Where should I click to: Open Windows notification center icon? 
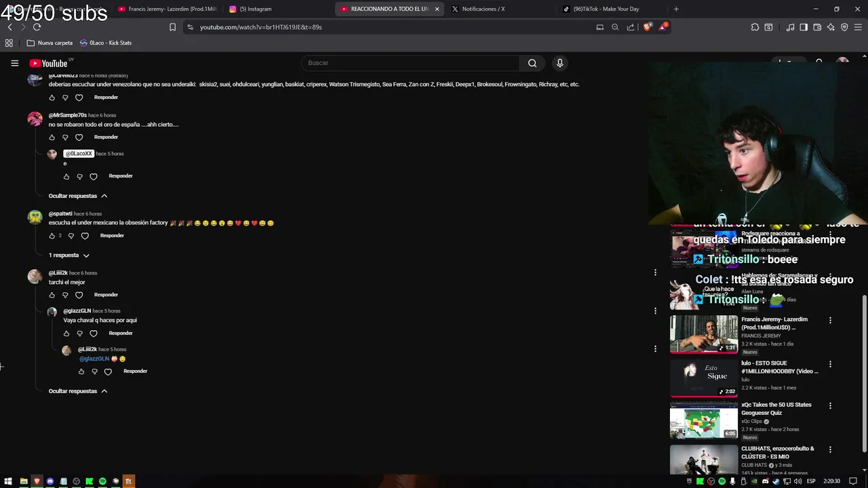(x=853, y=481)
